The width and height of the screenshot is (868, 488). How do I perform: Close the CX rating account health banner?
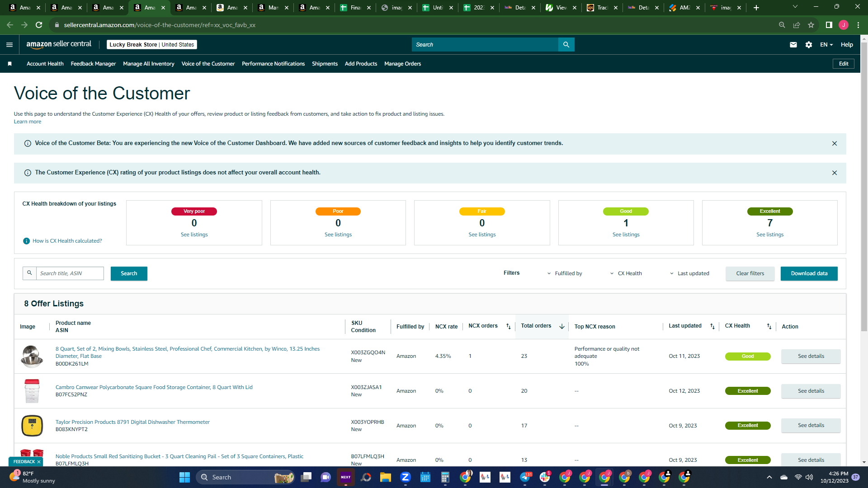(834, 173)
